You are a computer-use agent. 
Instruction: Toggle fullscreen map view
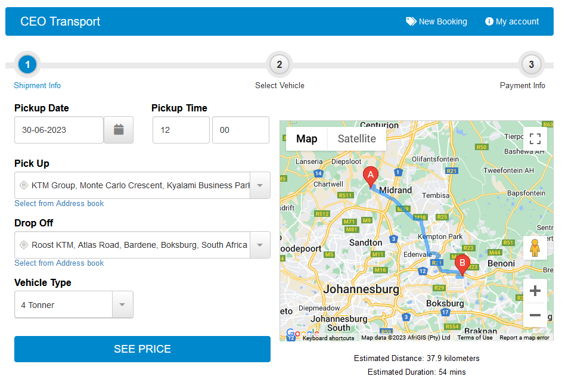535,139
